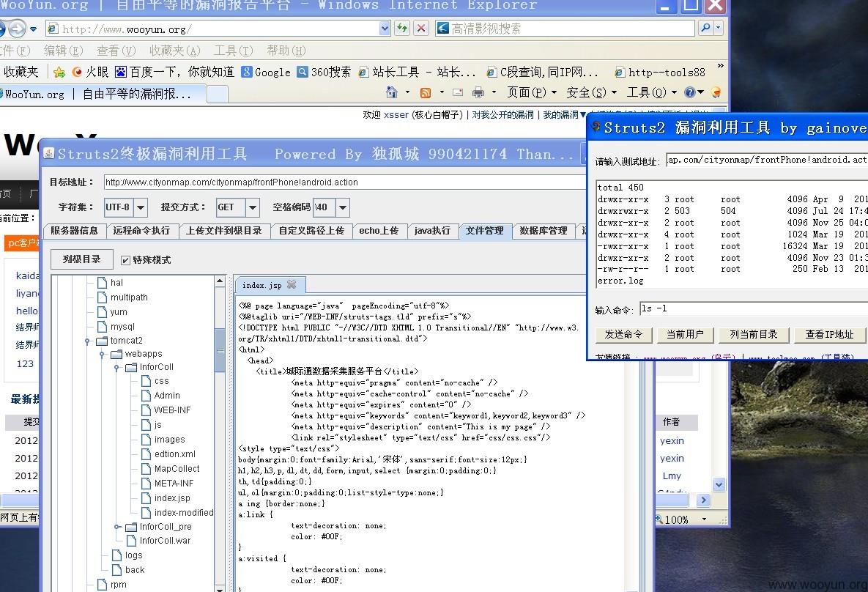Screen dimensions: 868x592
Task: Collapse the tomcat2 tree node
Action: click(87, 341)
